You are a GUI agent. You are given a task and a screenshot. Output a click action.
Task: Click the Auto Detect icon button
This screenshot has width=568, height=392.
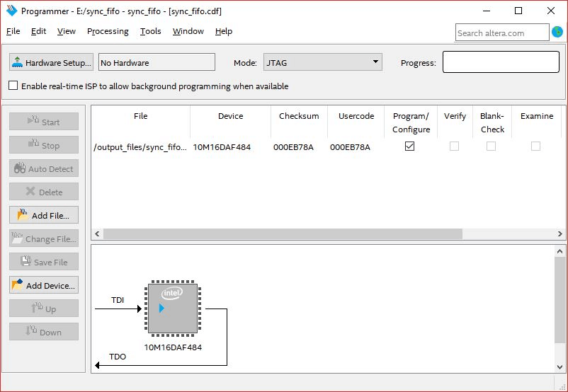(19, 168)
